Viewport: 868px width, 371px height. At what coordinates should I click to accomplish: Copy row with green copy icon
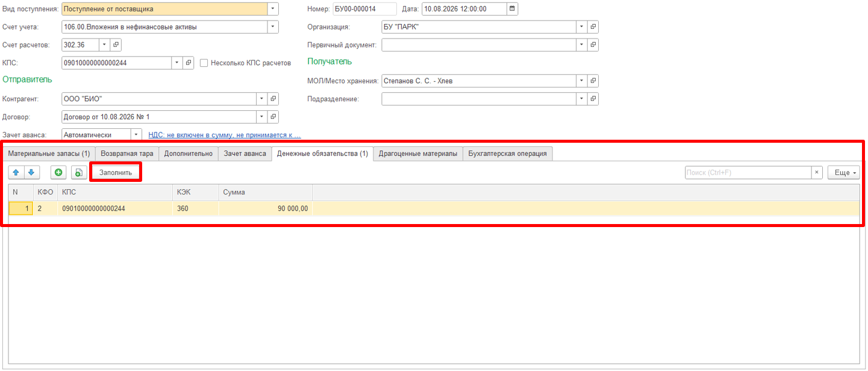coord(79,172)
